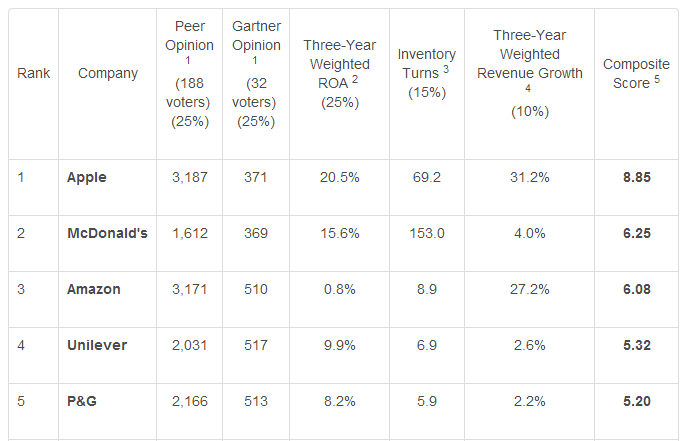This screenshot has height=441, width=687.
Task: Click the McDonald's company cell
Action: (107, 233)
